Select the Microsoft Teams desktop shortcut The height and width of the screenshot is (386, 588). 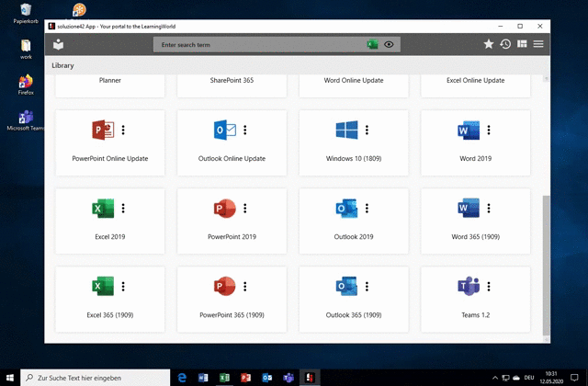[26, 120]
